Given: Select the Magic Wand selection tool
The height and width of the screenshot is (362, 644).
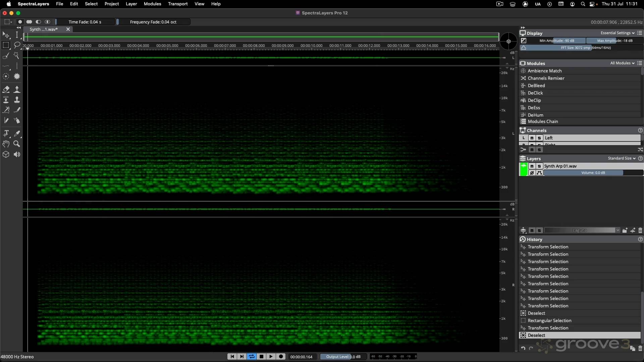Looking at the screenshot, I should point(17,56).
